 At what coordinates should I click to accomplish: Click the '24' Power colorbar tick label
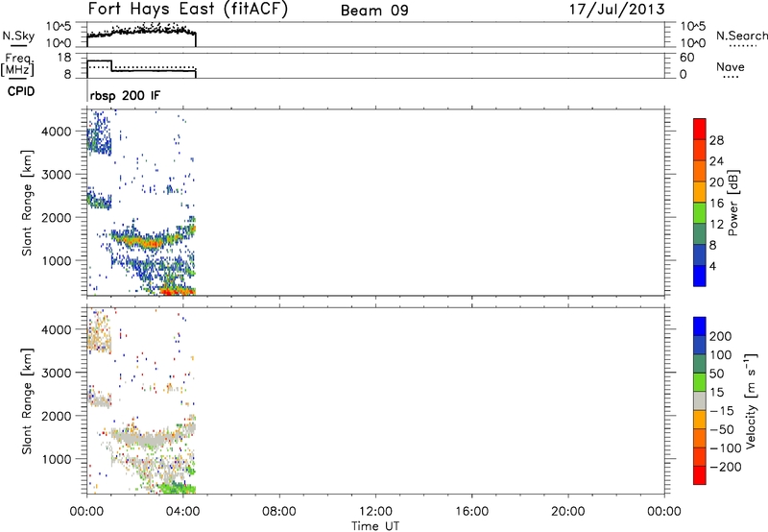[x=716, y=161]
